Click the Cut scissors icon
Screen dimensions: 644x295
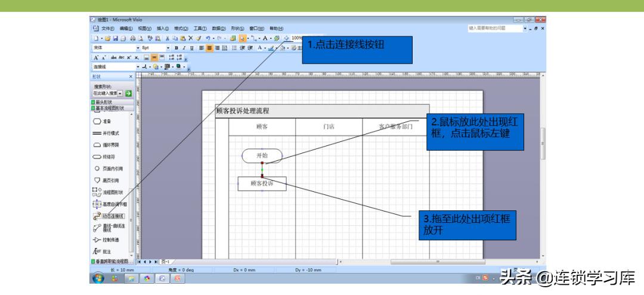[x=168, y=38]
